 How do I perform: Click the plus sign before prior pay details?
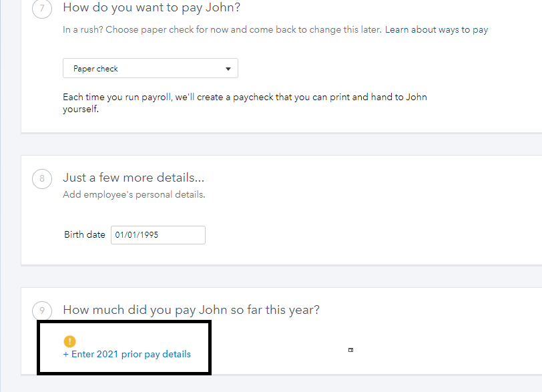66,354
